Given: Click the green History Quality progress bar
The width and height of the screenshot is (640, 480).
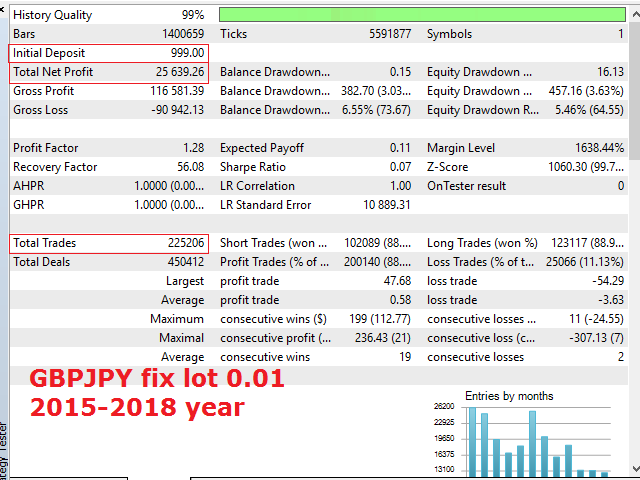Looking at the screenshot, I should [x=423, y=15].
